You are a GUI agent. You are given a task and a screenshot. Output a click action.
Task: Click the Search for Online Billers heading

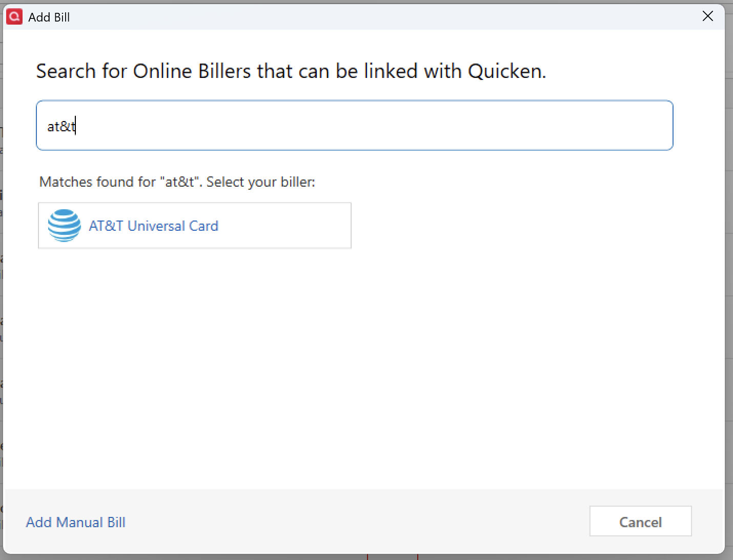click(291, 71)
